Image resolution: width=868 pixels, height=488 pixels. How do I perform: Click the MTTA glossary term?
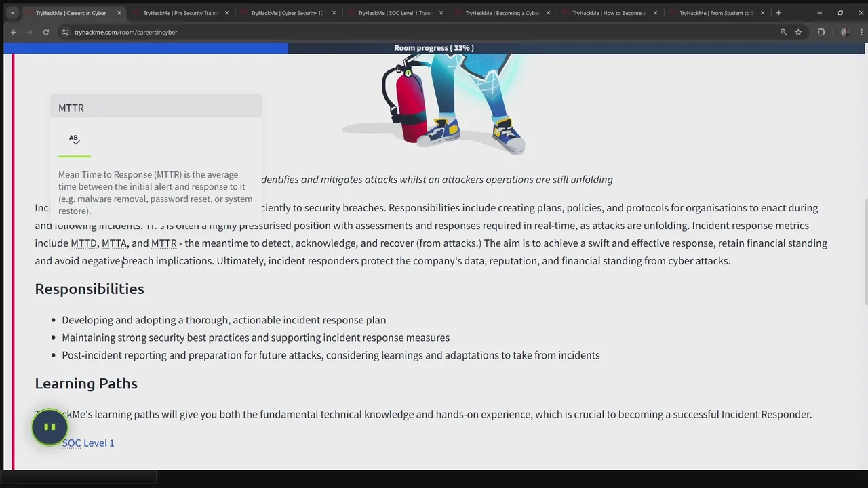[114, 243]
